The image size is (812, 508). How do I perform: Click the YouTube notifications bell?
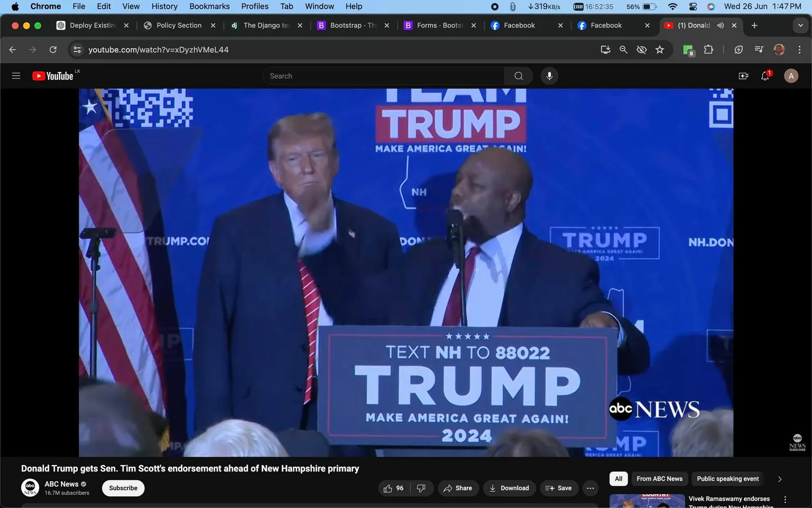(764, 76)
